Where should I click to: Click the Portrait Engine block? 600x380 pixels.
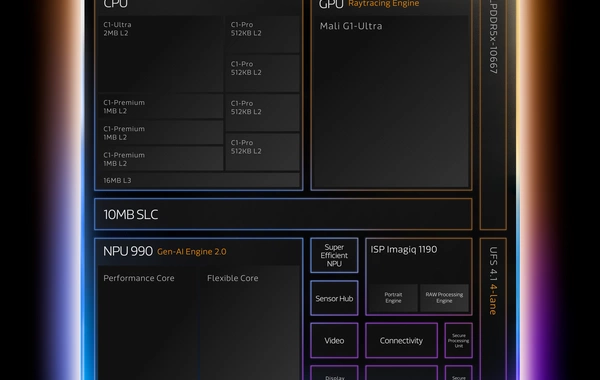393,298
